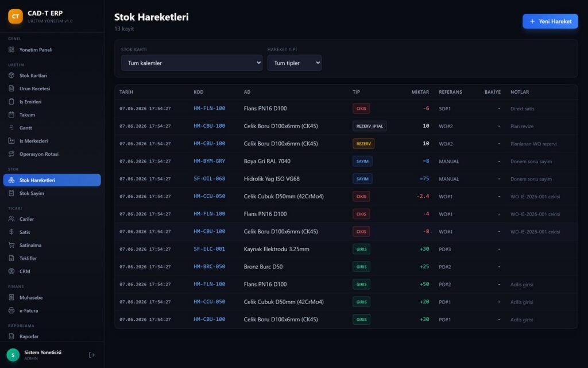Go to Stok Sayim menu item

click(52, 193)
